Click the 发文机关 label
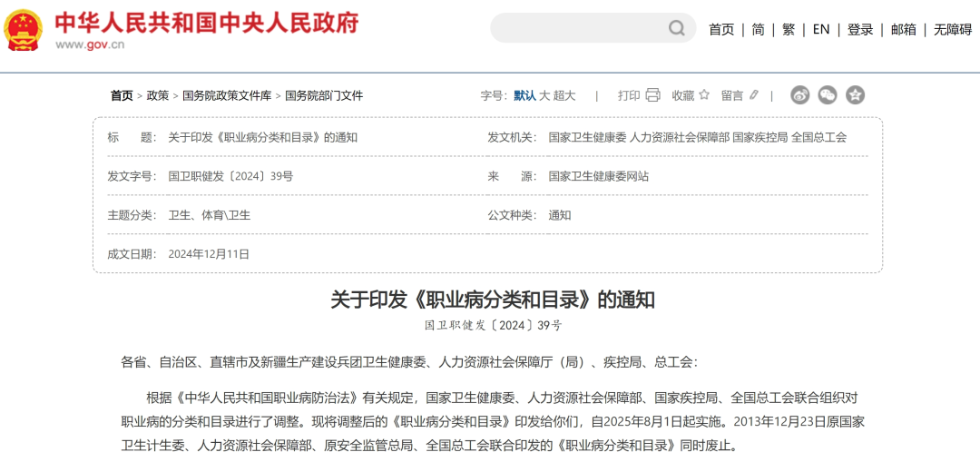 (513, 138)
